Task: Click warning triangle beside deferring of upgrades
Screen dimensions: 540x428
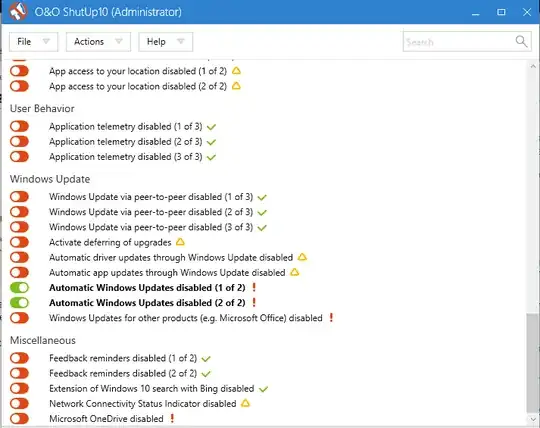Action: click(x=180, y=242)
